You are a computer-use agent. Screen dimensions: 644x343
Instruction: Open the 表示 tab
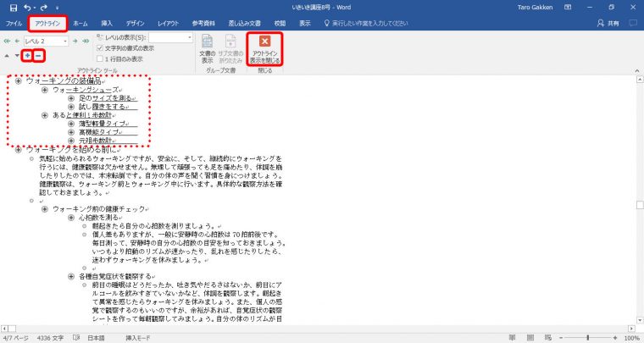coord(305,24)
